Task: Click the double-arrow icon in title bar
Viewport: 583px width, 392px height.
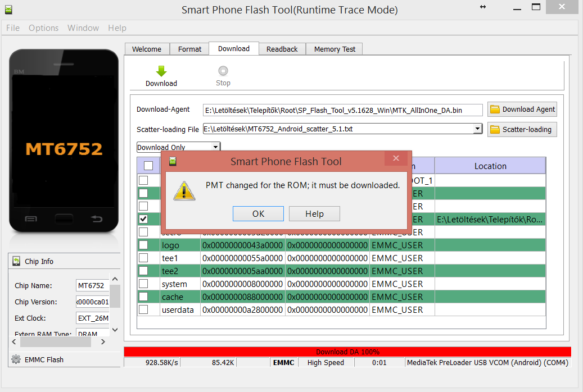Action: (x=483, y=7)
